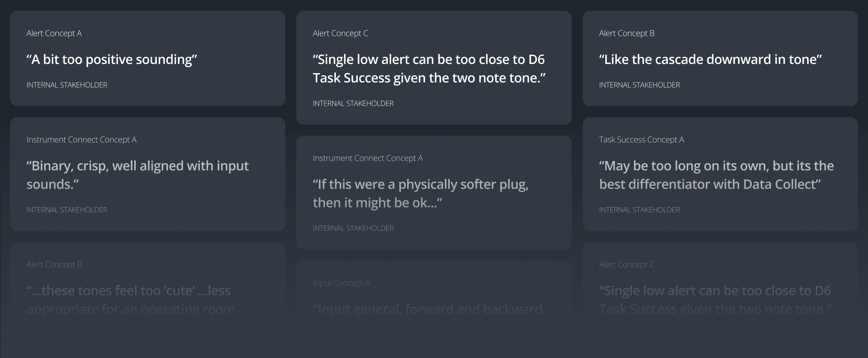868x358 pixels.
Task: Select the "Task Success Concept A" label
Action: click(641, 140)
